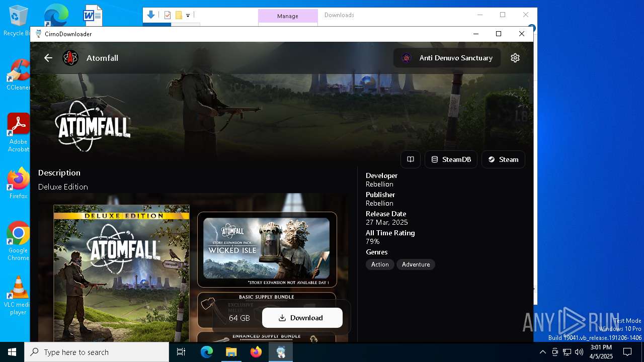Viewport: 644px width, 362px height.
Task: Open the Anti Denuvo Sanctuary source
Action: click(447, 58)
